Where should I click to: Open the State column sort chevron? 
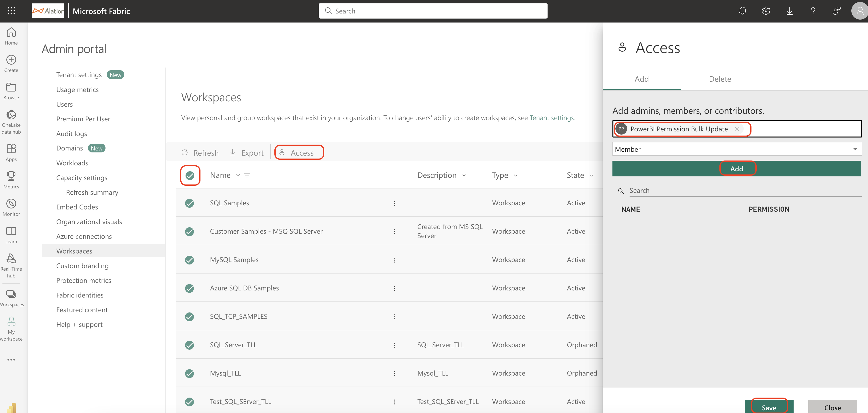point(591,175)
